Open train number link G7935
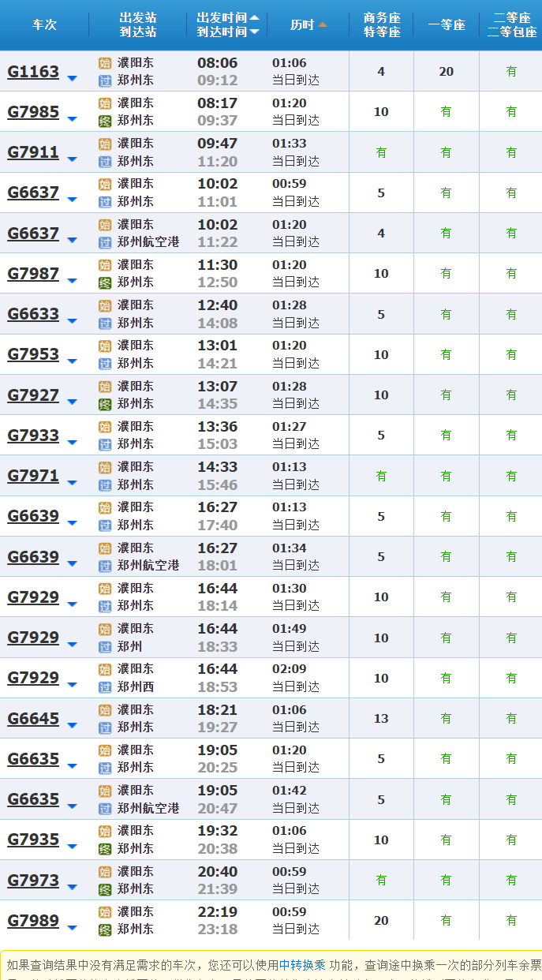 point(33,840)
